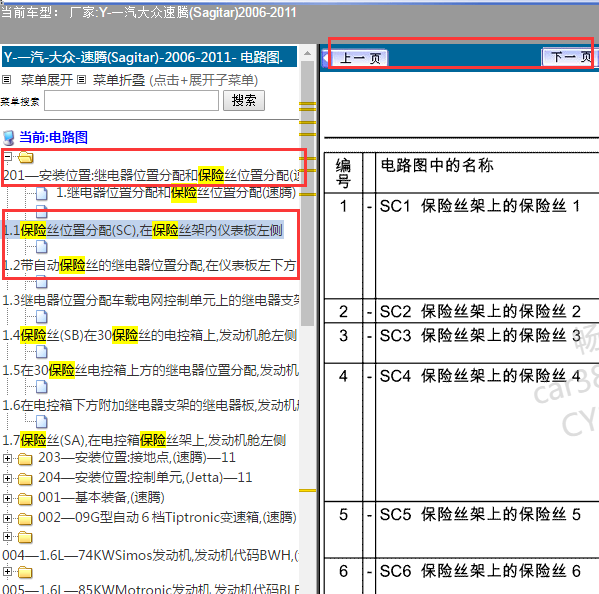The height and width of the screenshot is (594, 599).
Task: Click the 当前车型 vehicle model header text
Action: click(149, 13)
